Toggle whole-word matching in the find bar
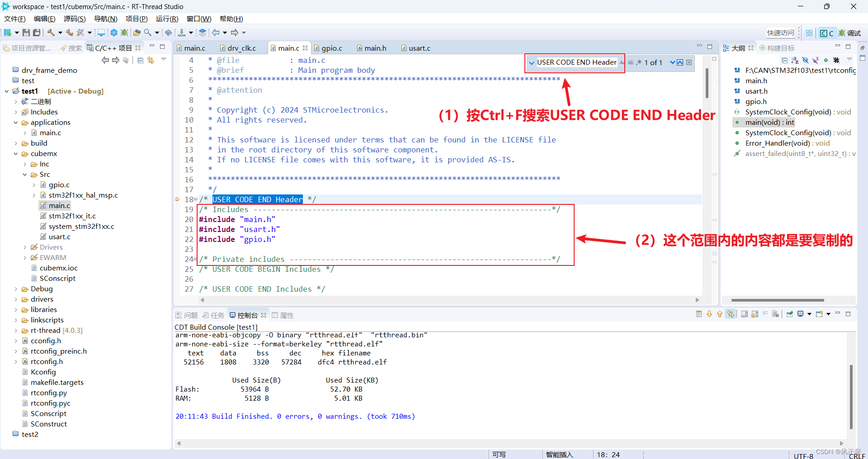868x459 pixels. (x=631, y=62)
